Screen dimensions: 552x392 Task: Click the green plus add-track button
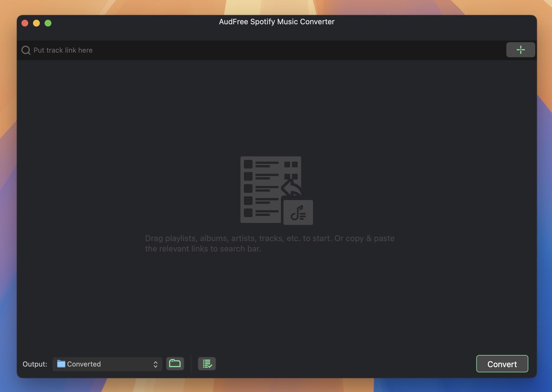[520, 50]
